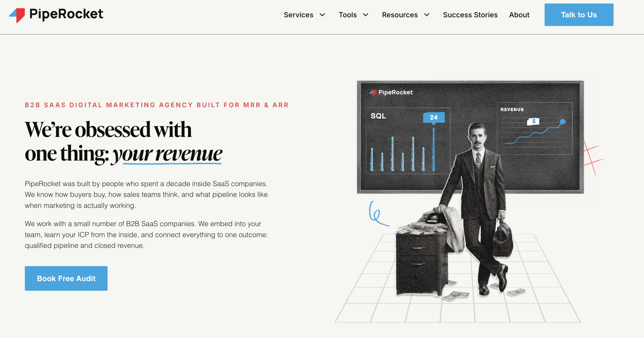The height and width of the screenshot is (338, 644).
Task: Click the REVENUE label on the chalkboard
Action: click(x=512, y=110)
